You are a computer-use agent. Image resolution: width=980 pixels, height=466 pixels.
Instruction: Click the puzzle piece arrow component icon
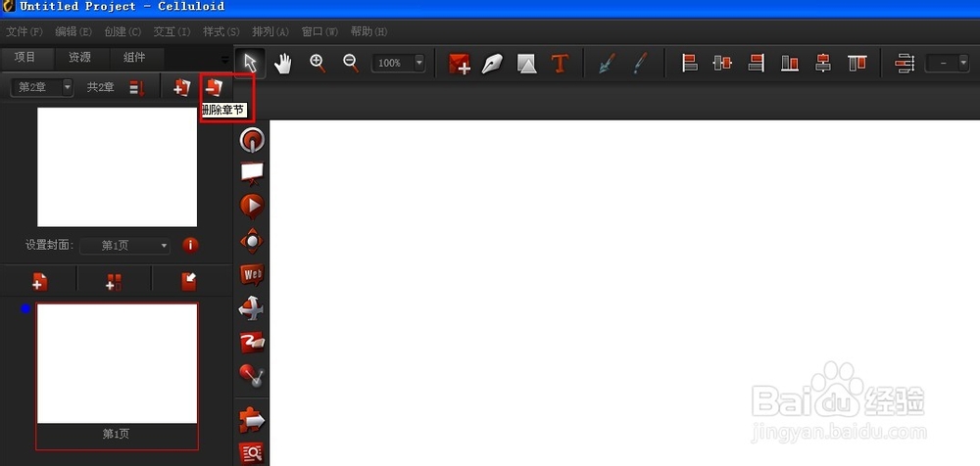pyautogui.click(x=252, y=421)
